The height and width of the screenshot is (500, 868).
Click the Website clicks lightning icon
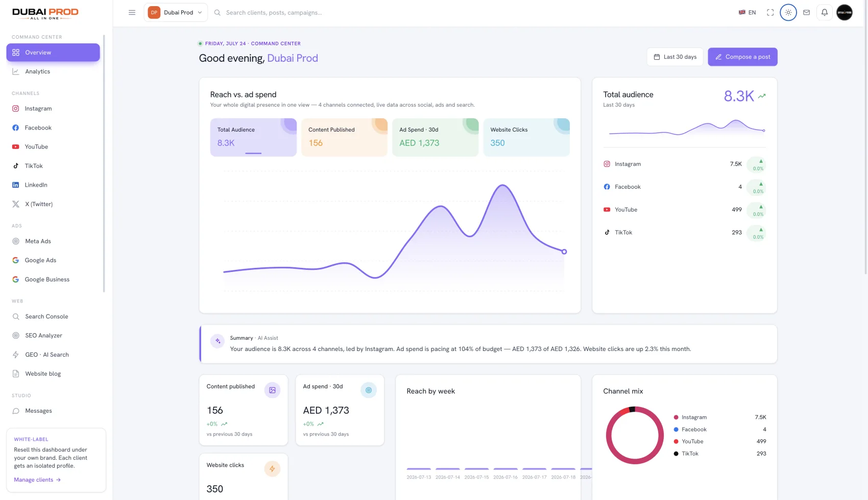tap(272, 469)
